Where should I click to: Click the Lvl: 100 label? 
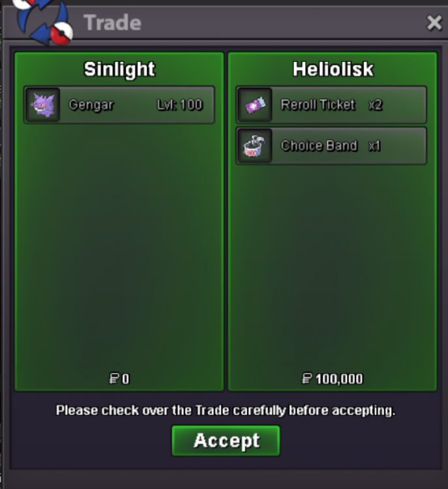pyautogui.click(x=180, y=105)
